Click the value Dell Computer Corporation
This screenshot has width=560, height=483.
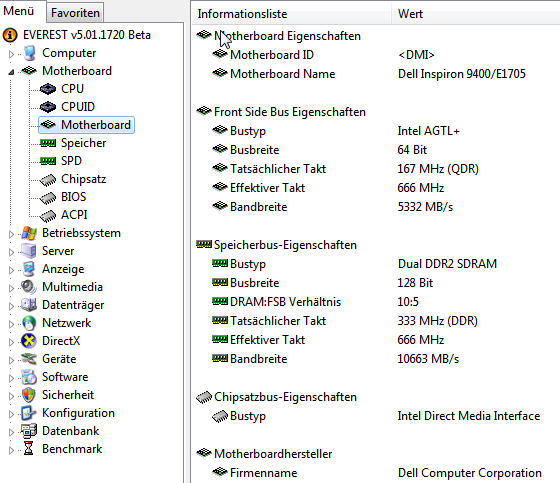point(470,473)
